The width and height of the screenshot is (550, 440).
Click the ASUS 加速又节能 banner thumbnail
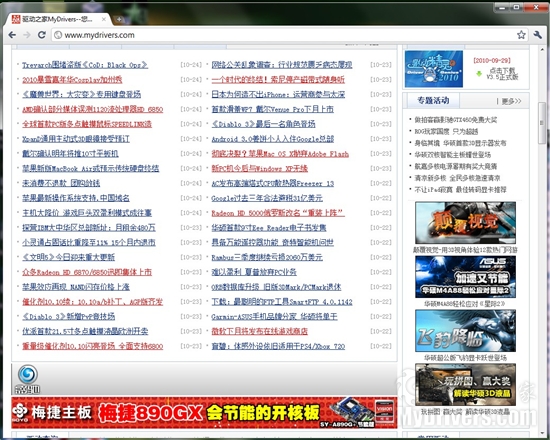tap(465, 276)
